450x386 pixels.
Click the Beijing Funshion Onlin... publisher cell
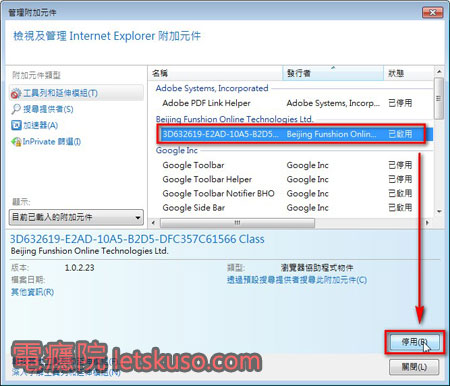click(331, 134)
